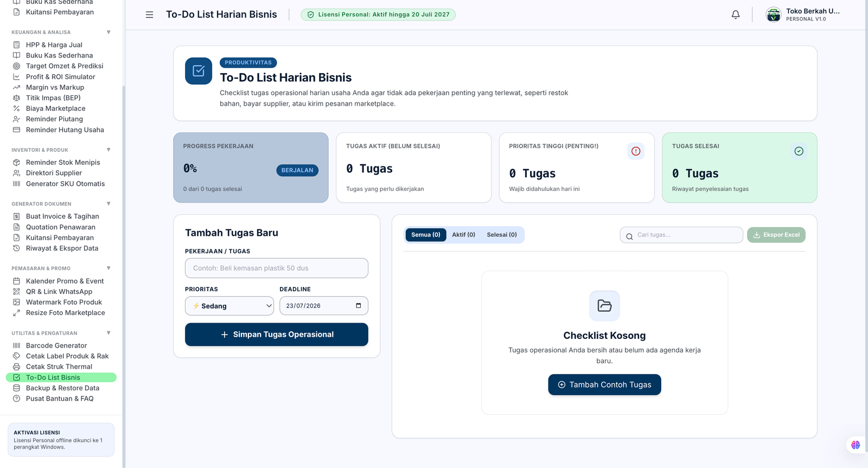The image size is (868, 468).
Task: Click Target Omzet & Prediksi target icon
Action: (x=16, y=66)
